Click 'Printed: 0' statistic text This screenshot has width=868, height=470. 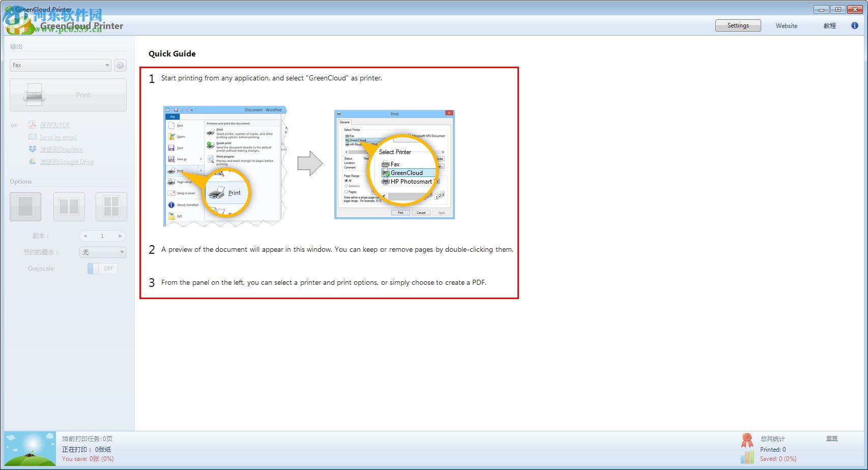click(x=772, y=450)
